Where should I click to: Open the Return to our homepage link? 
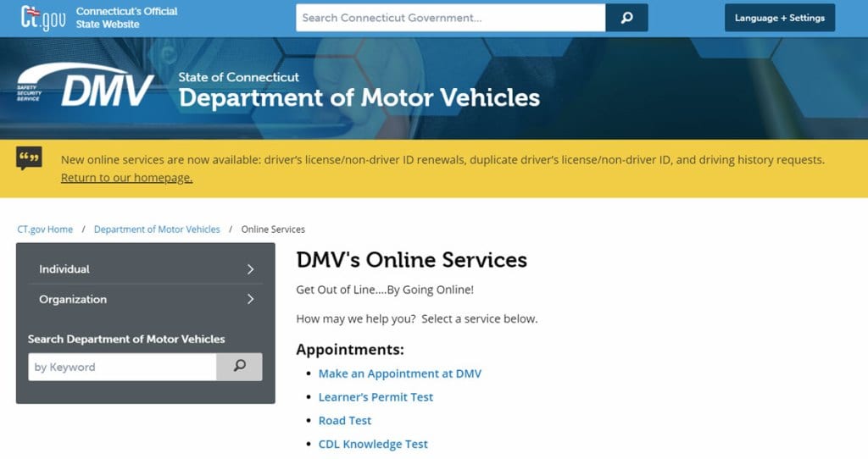[126, 178]
